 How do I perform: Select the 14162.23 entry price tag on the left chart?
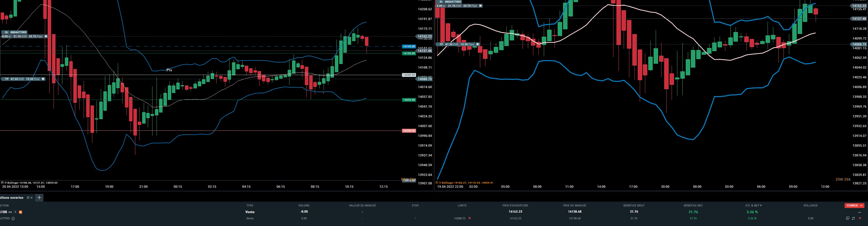click(x=425, y=36)
